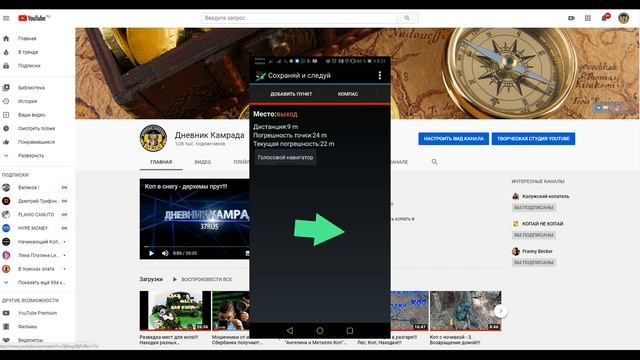Open Коп с ночевкой - 3 thumbnail
This screenshot has width=640, height=360.
pyautogui.click(x=465, y=310)
